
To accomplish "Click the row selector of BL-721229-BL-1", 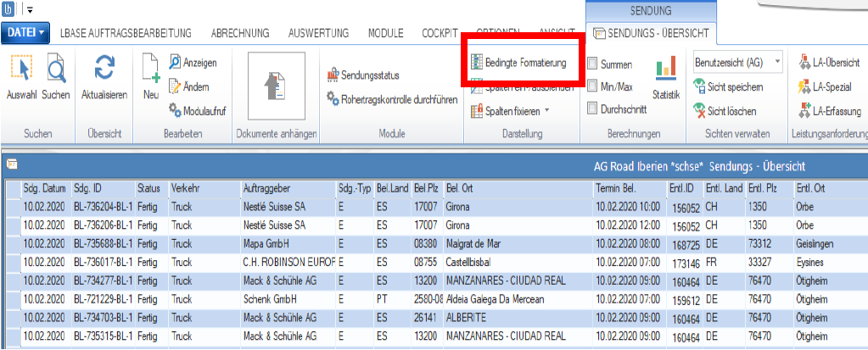I will [14, 299].
